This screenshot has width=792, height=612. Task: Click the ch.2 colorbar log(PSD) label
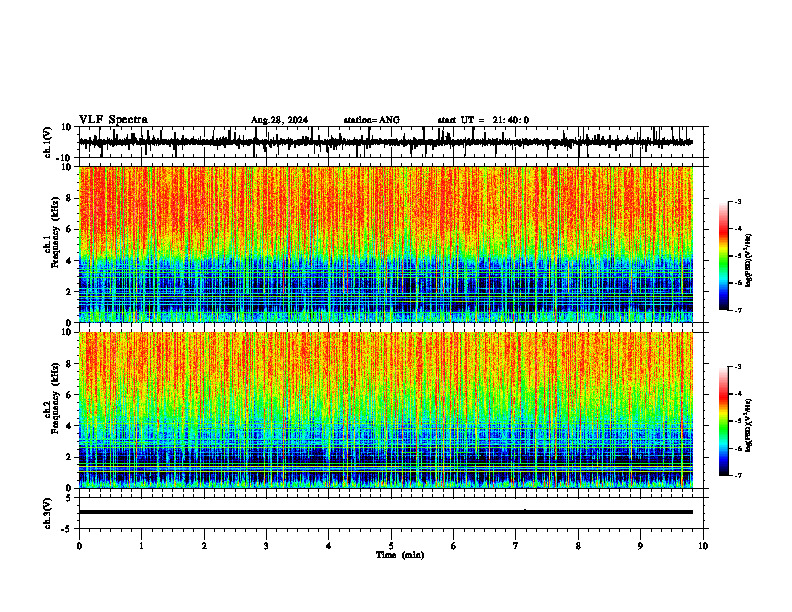click(749, 425)
